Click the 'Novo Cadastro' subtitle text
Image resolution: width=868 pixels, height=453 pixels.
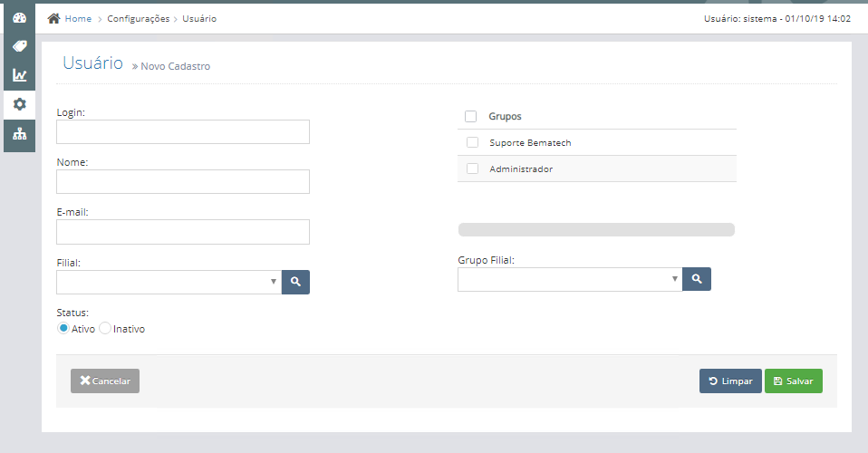tap(175, 66)
